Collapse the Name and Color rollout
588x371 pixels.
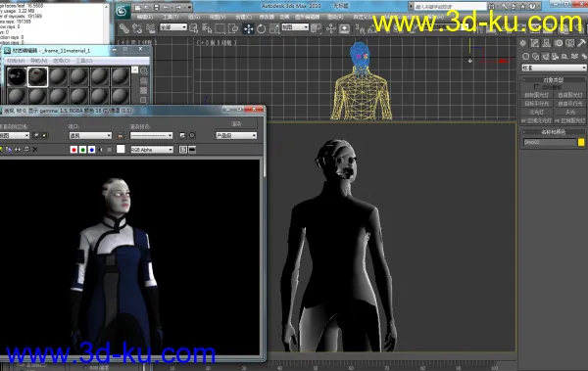(x=553, y=132)
